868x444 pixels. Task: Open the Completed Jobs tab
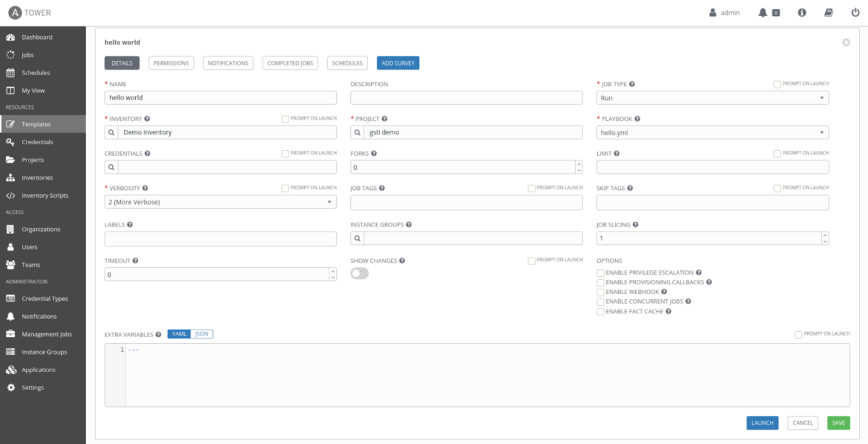click(x=290, y=63)
